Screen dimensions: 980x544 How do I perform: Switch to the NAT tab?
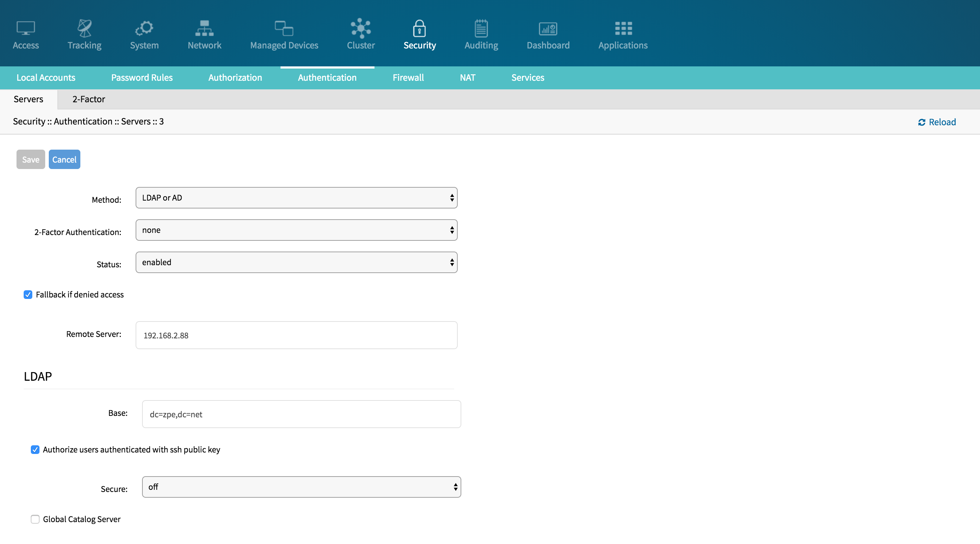tap(467, 78)
